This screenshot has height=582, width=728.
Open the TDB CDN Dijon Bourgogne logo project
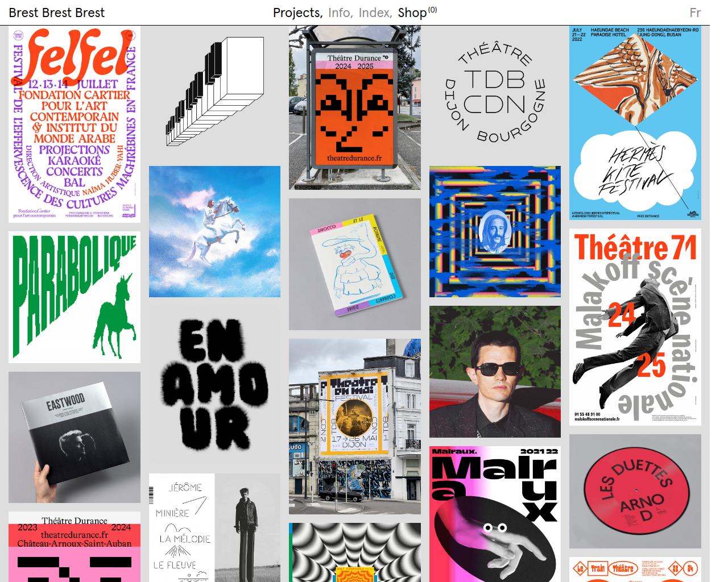495,92
